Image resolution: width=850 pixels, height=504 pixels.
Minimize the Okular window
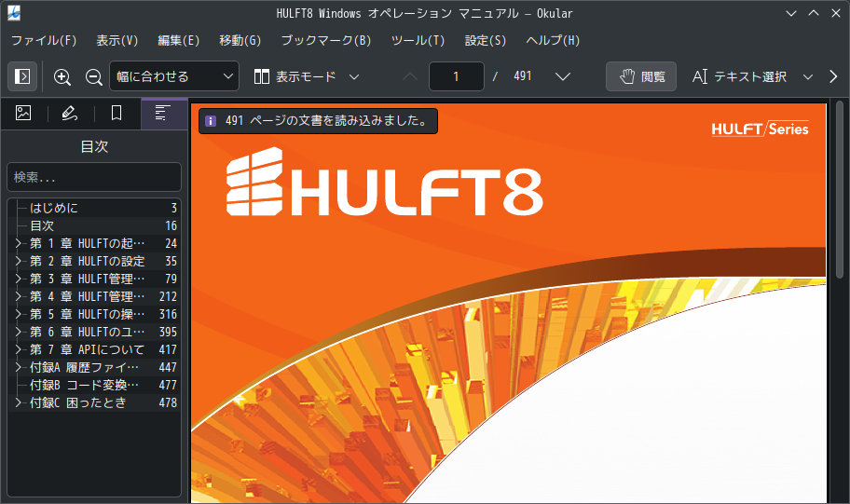tap(791, 13)
